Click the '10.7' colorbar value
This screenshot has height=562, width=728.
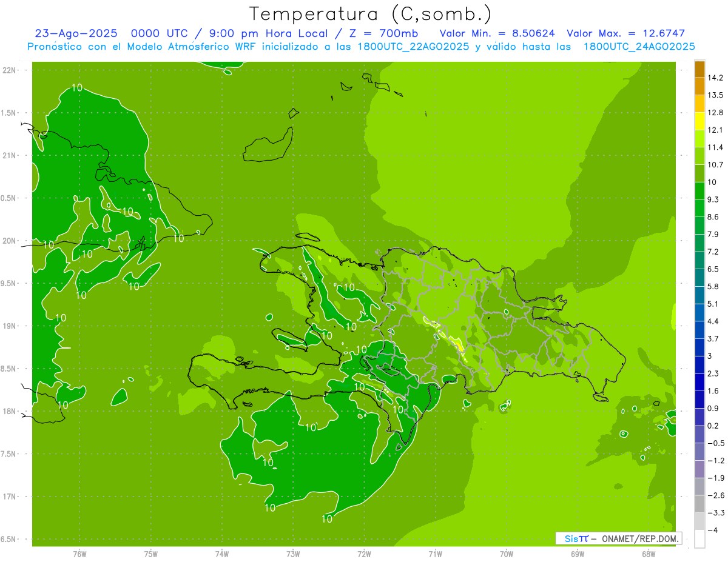click(715, 165)
